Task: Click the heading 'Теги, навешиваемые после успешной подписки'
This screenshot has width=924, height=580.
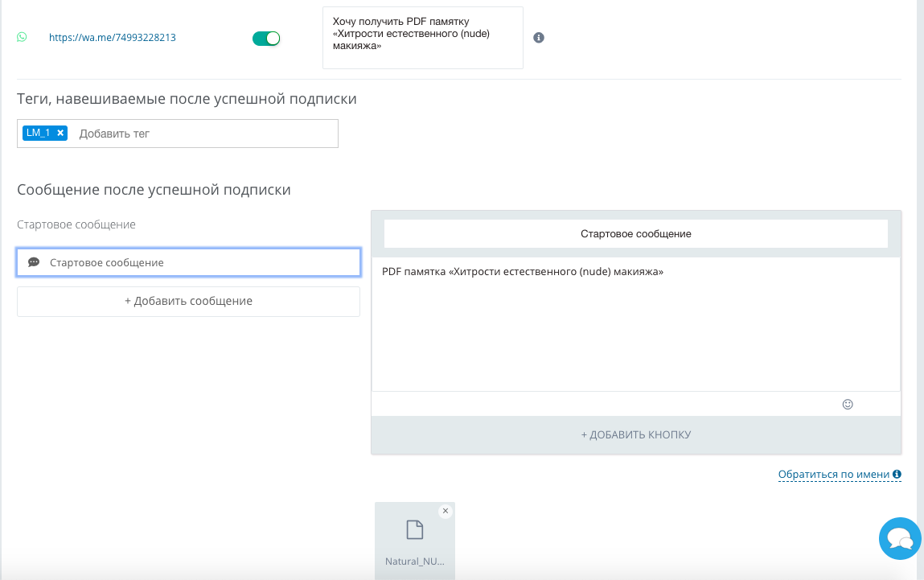Action: pos(187,99)
